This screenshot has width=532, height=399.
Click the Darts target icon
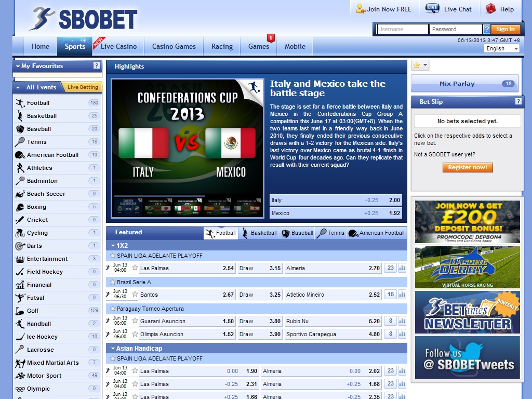click(20, 246)
